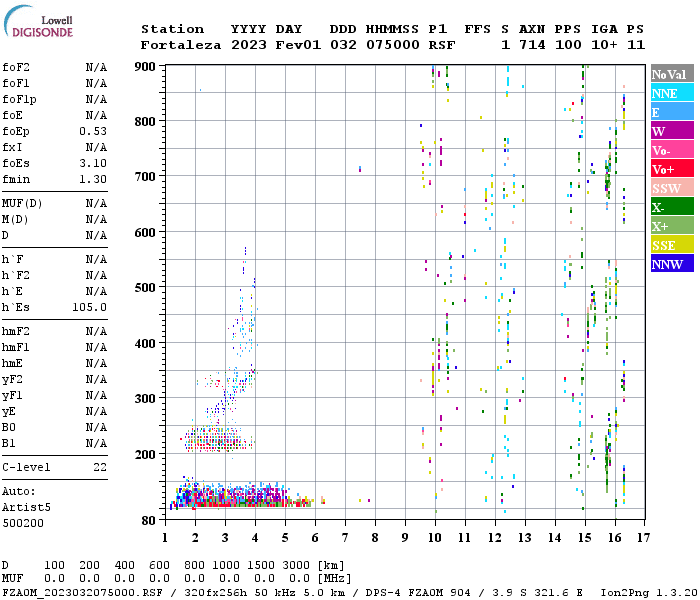This screenshot has height=600, width=700.
Task: Click the foEp value 0.53
Action: coord(93,131)
